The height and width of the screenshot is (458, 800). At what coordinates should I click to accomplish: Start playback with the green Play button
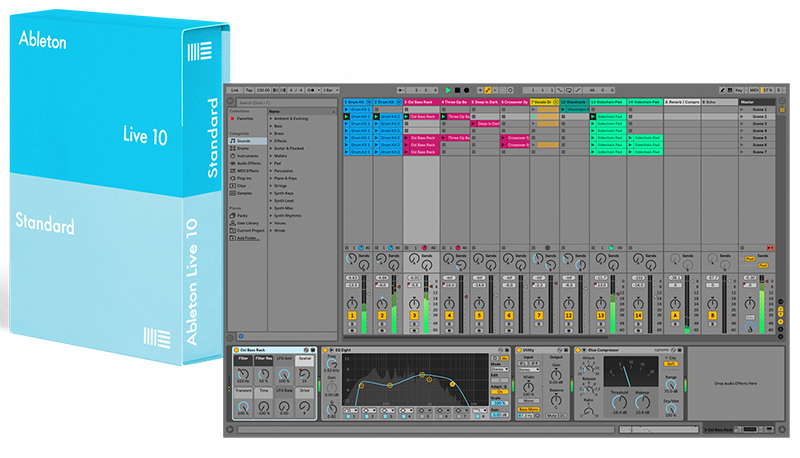[x=448, y=90]
